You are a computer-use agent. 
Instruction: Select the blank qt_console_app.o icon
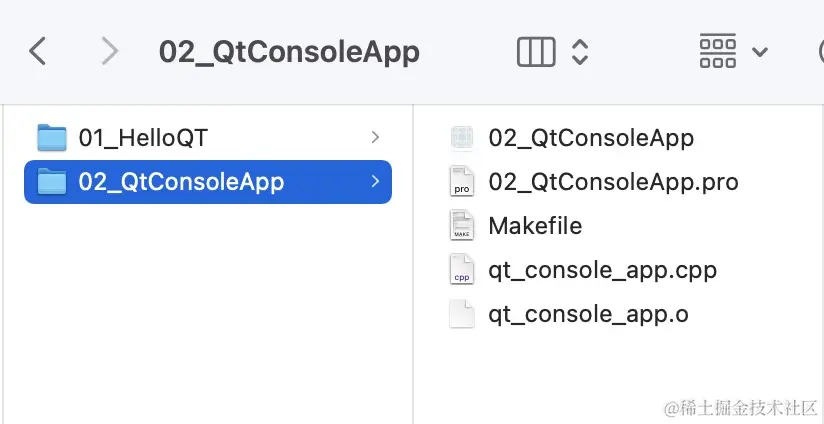click(x=462, y=314)
